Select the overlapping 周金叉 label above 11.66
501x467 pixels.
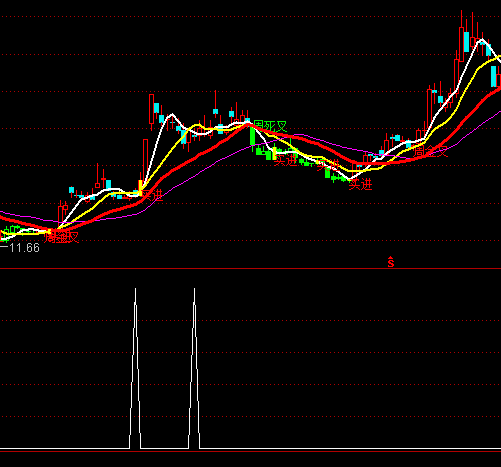pos(62,237)
